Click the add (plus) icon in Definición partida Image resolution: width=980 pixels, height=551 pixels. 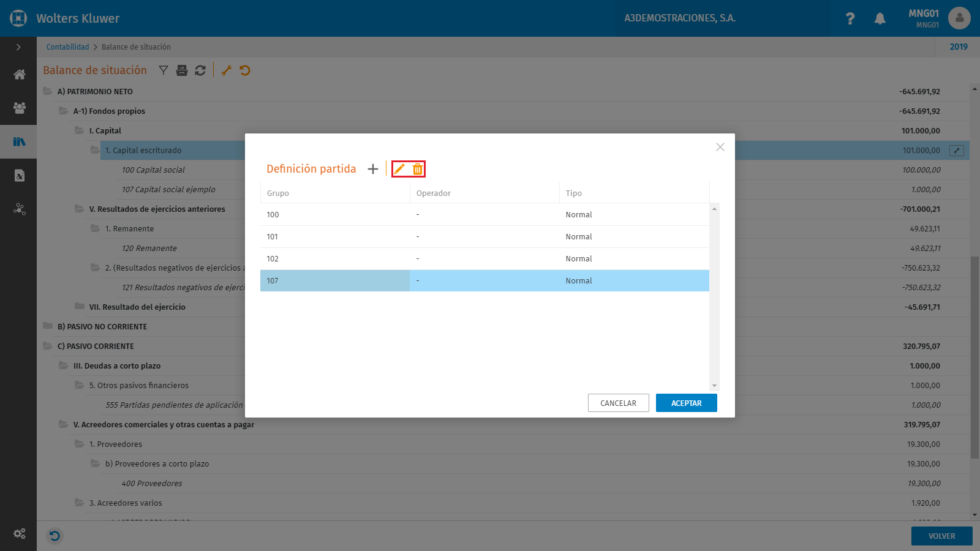tap(372, 169)
